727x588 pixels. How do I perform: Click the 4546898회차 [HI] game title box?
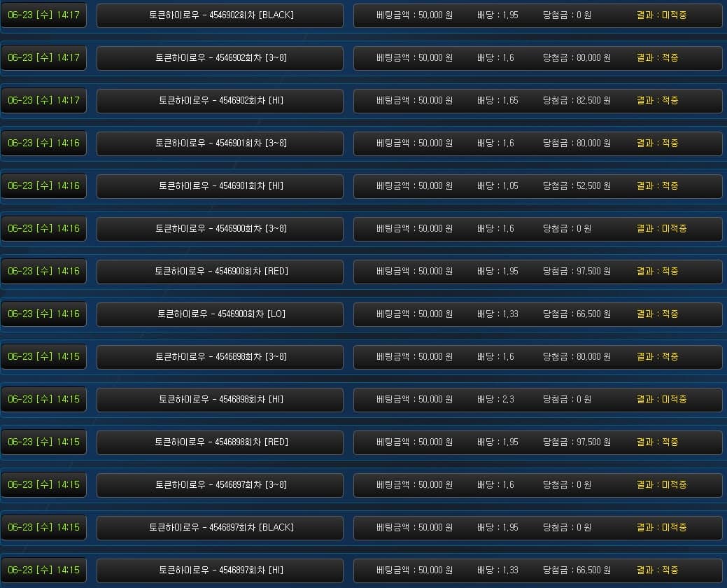220,400
